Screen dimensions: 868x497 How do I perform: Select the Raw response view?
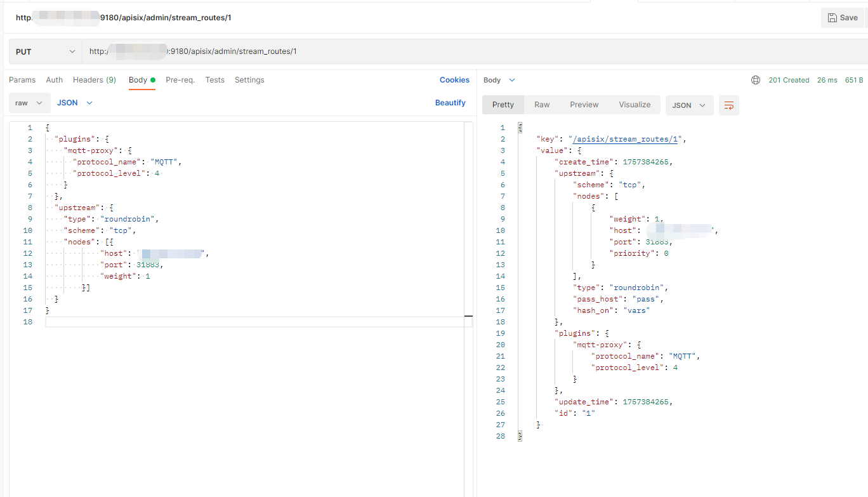tap(542, 105)
